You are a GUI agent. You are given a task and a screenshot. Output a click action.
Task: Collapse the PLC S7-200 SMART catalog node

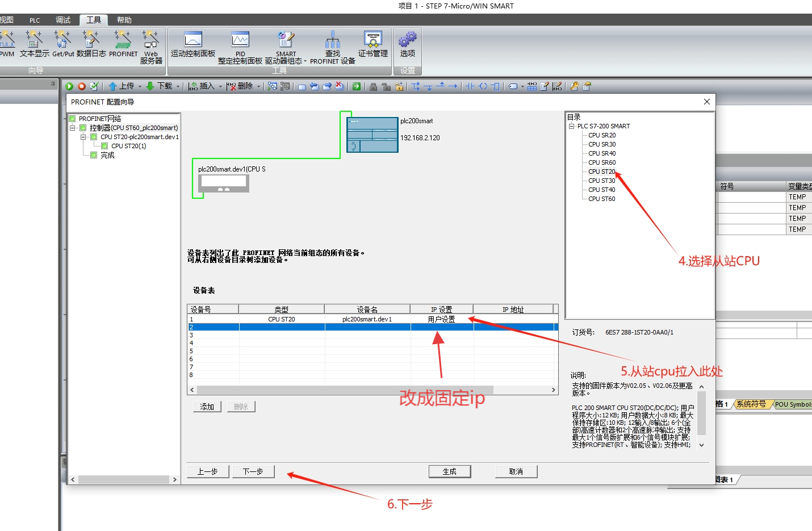tap(571, 126)
